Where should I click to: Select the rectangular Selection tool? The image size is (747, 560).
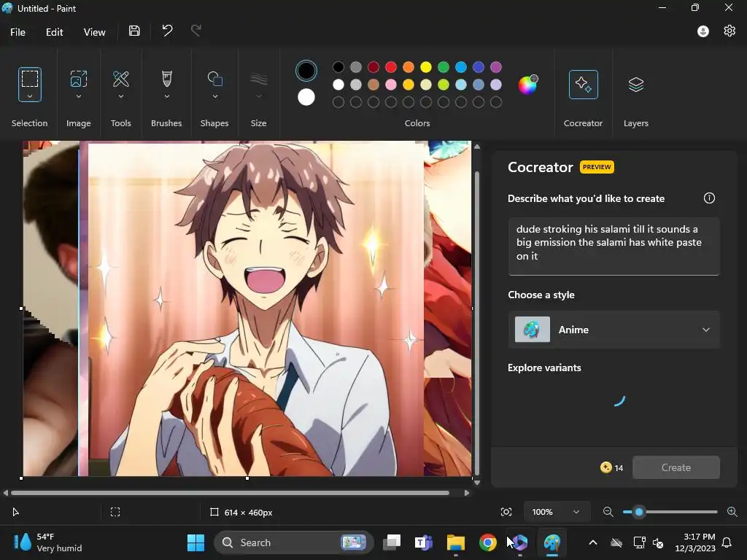tap(29, 79)
